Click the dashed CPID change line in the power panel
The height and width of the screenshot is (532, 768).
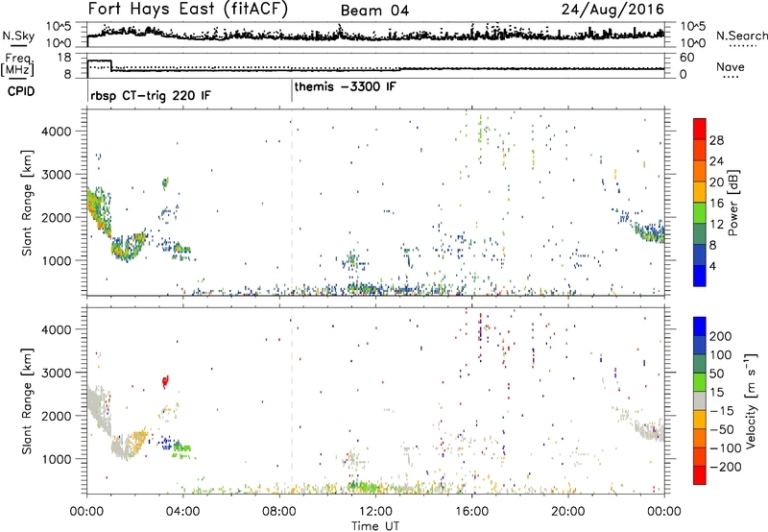coord(293,203)
